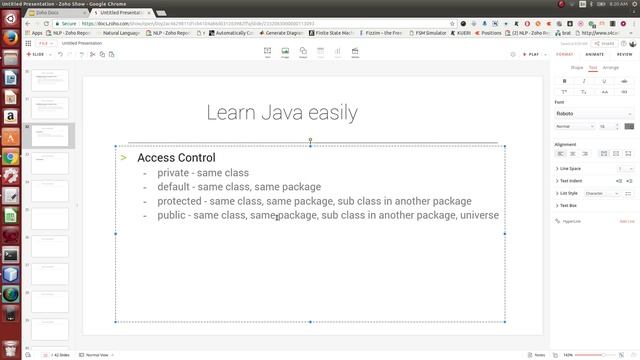The height and width of the screenshot is (360, 640).
Task: Align text left
Action: coord(560,153)
